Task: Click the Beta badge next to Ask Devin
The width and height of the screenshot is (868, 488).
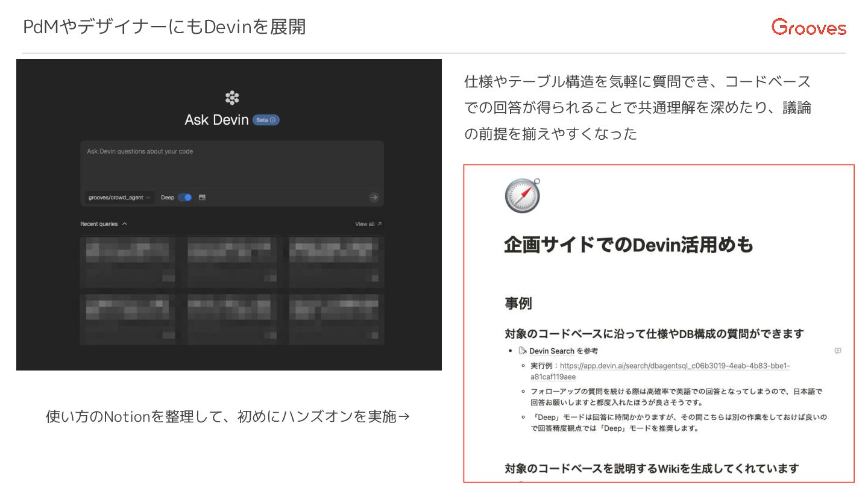Action: (266, 120)
